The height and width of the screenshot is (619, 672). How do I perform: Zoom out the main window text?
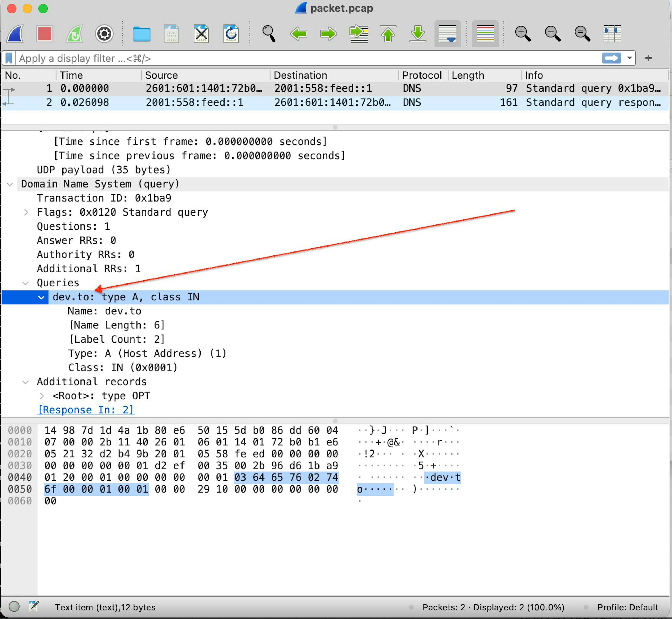coord(552,33)
